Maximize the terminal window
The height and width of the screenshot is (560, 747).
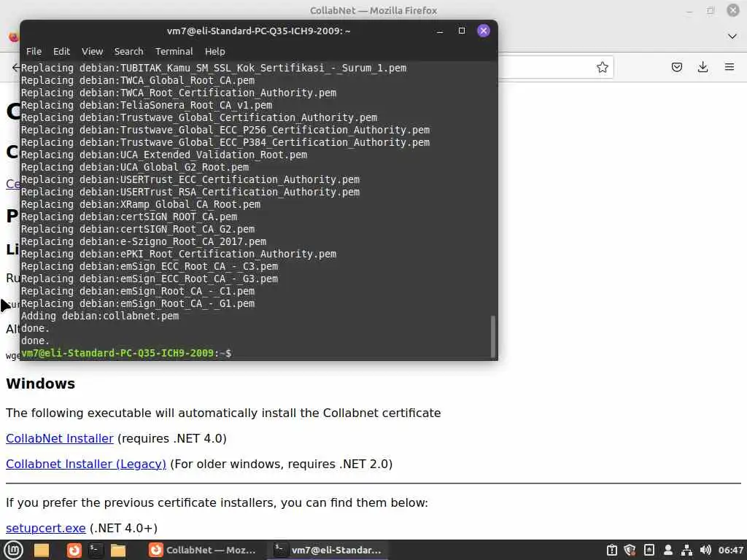pyautogui.click(x=461, y=31)
